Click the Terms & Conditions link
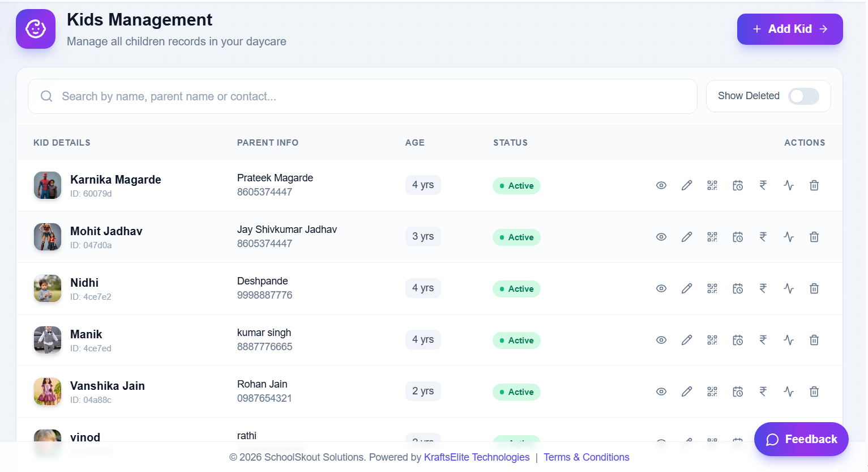Viewport: 868px width, 472px height. [587, 457]
